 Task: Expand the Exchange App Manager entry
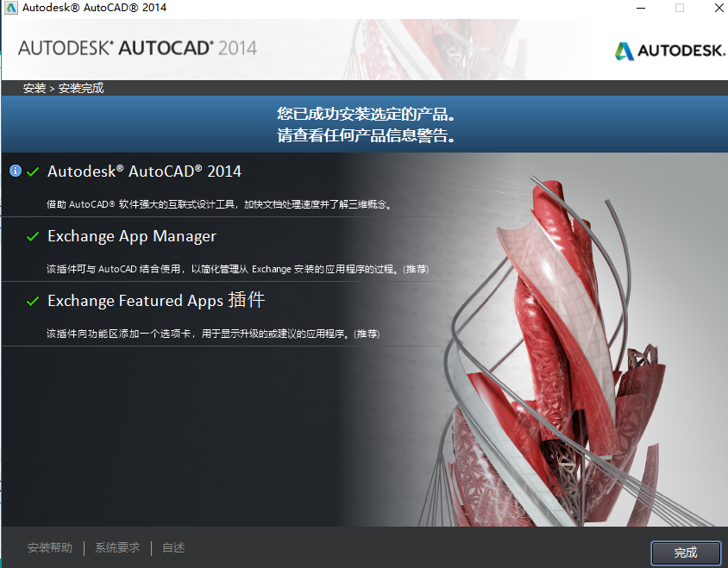tap(131, 235)
